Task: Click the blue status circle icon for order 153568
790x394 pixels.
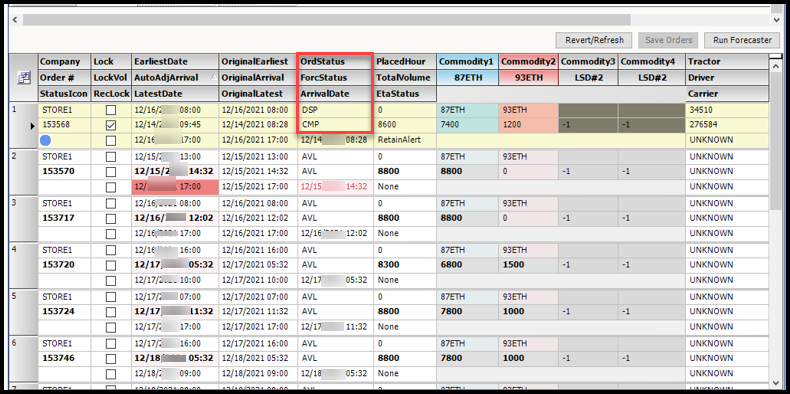Action: click(46, 140)
